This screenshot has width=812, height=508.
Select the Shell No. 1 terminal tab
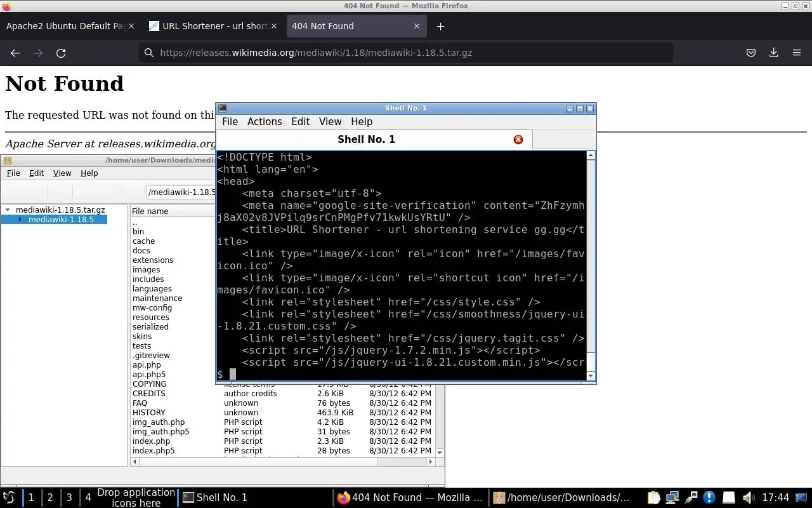[x=374, y=139]
